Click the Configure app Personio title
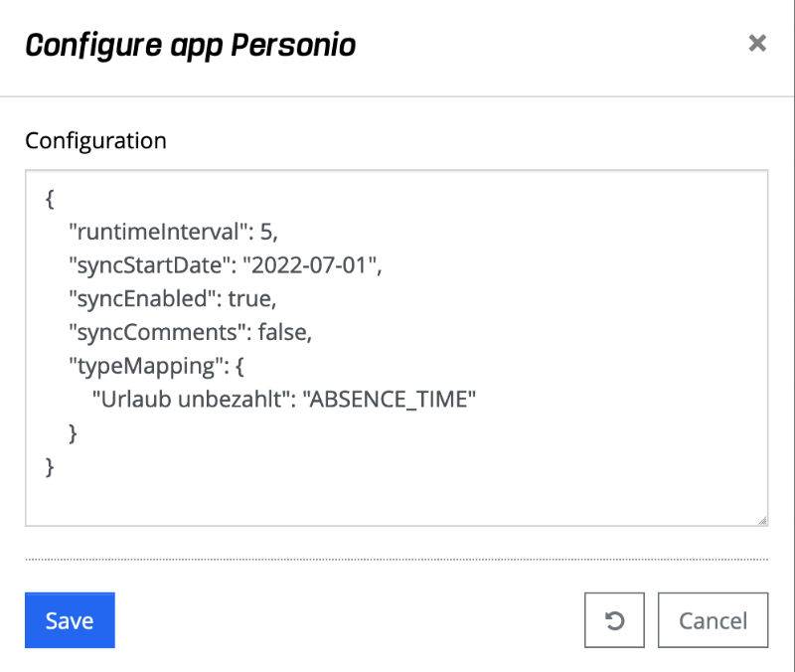Screen dimensions: 795x672 [x=190, y=46]
